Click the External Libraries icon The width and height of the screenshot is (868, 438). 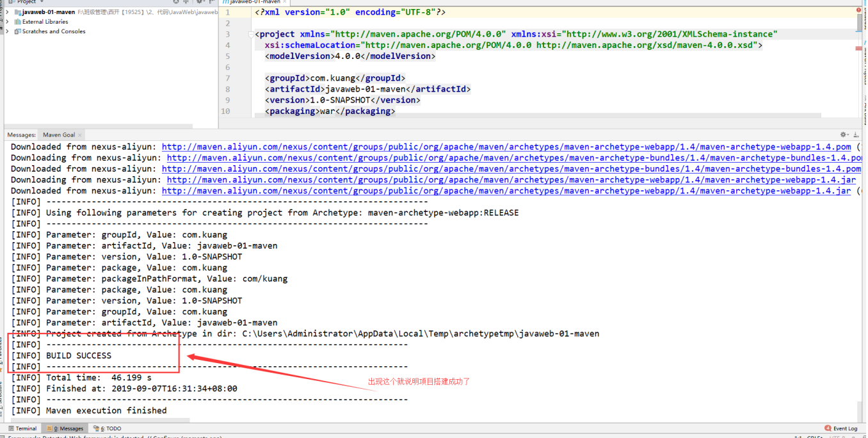[17, 22]
